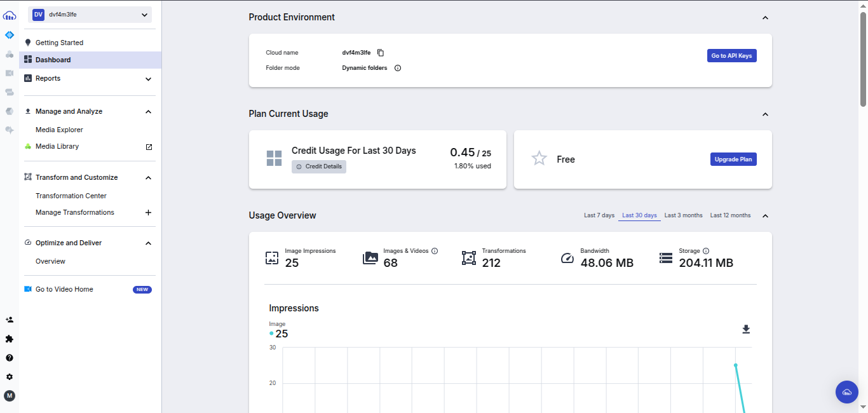
Task: Collapse the Transform and Customize section
Action: tap(149, 178)
